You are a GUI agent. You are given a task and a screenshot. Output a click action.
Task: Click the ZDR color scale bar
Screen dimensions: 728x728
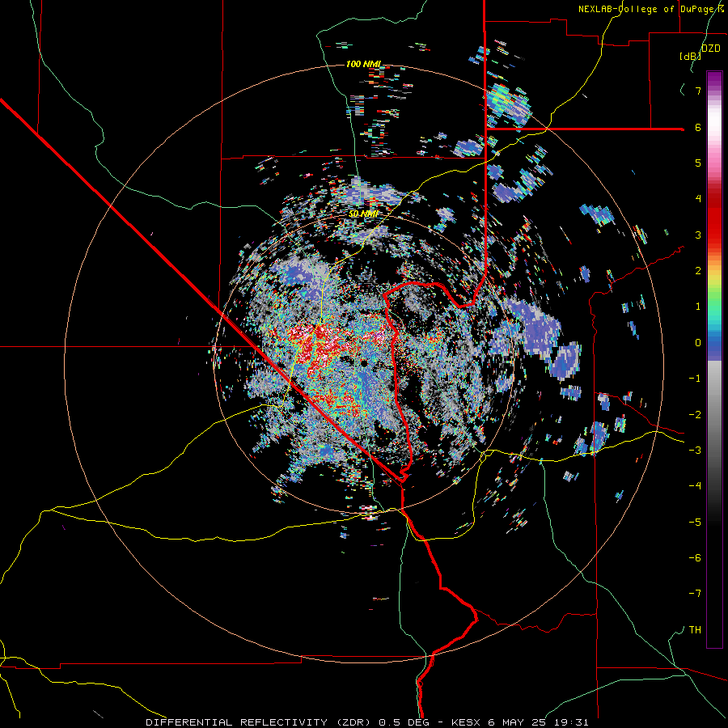[714, 359]
